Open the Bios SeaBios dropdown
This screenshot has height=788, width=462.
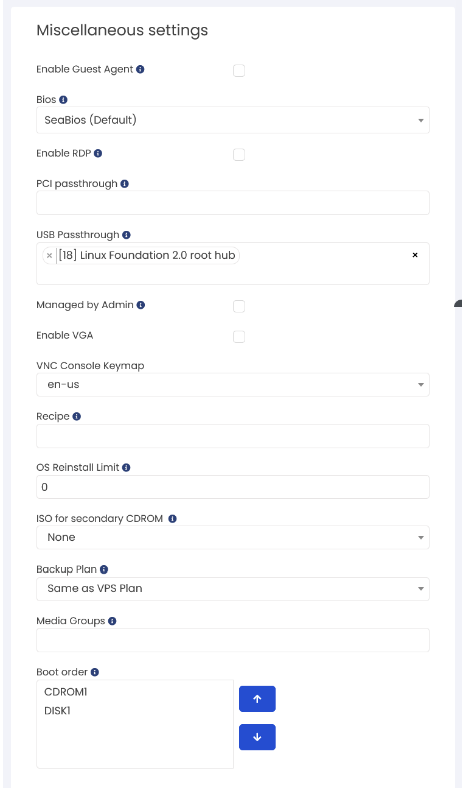tap(233, 120)
